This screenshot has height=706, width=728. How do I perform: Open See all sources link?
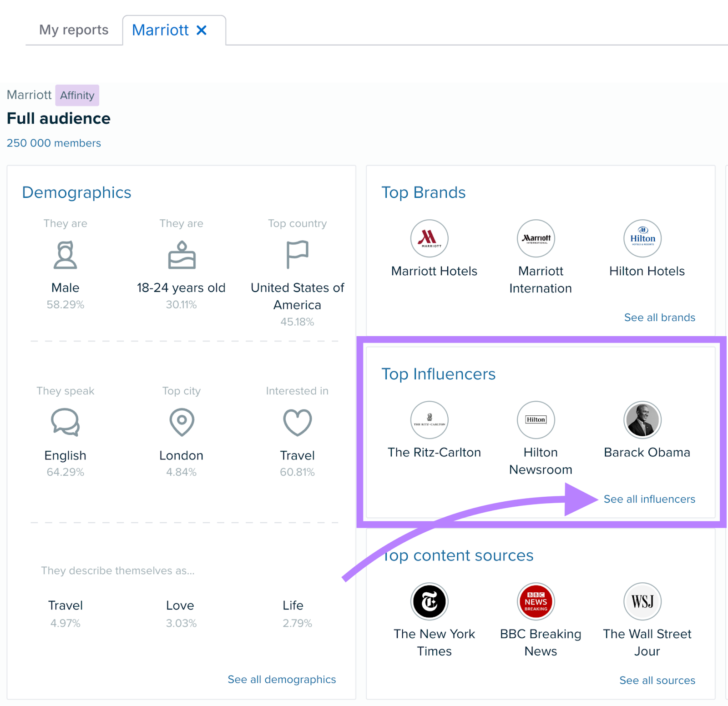tap(657, 681)
